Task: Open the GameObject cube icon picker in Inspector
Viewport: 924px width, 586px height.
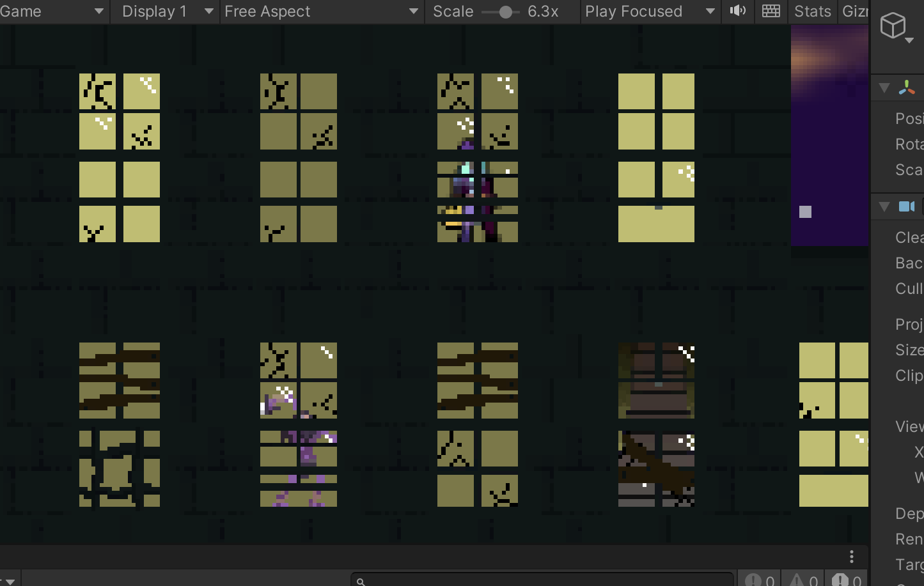Action: (x=897, y=27)
